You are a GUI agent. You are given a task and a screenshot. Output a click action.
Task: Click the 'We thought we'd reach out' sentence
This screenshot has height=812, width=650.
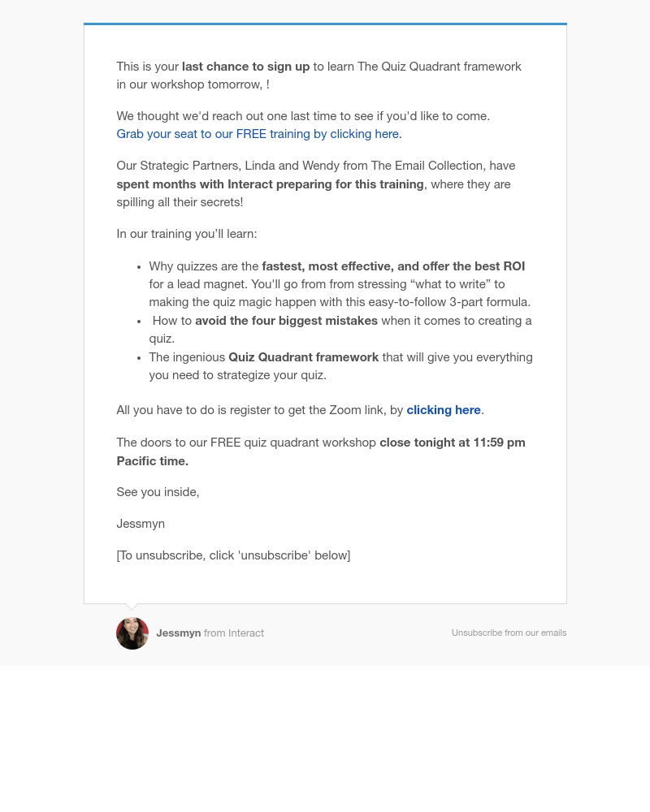[x=303, y=116]
